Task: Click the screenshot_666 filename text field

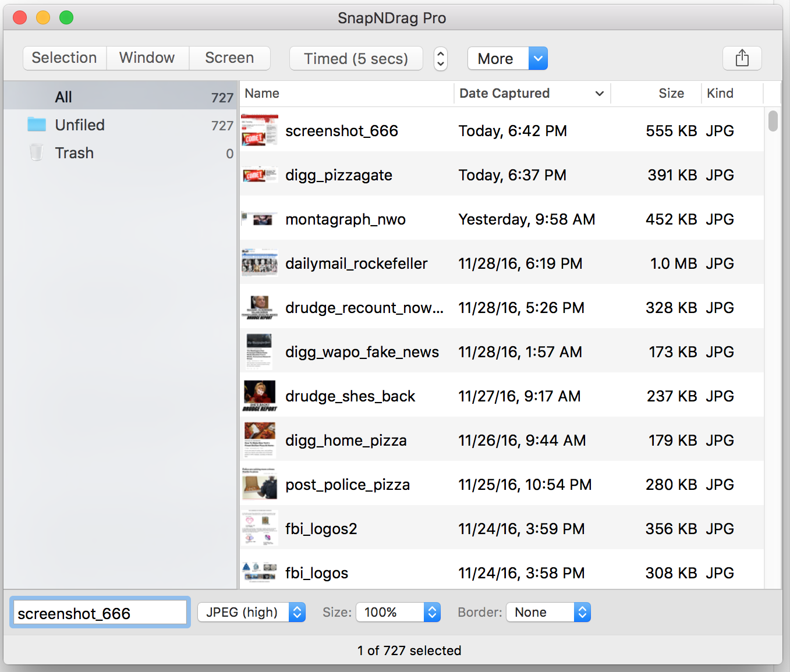Action: tap(100, 613)
